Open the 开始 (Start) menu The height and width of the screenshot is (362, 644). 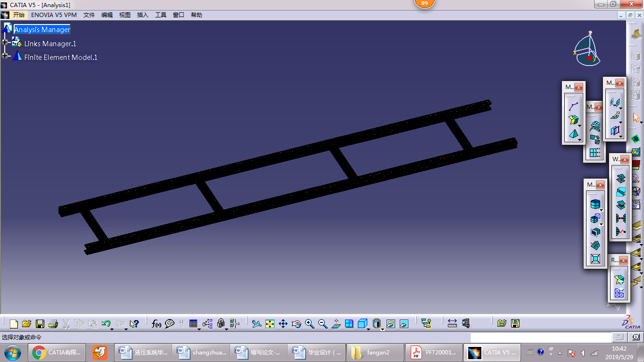[18, 15]
